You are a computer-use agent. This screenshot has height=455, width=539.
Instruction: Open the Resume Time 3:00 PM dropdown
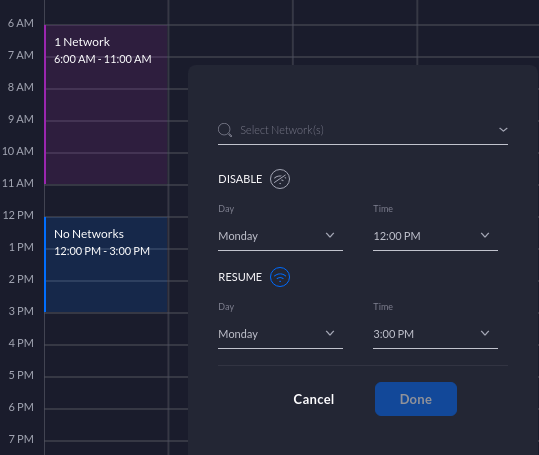click(x=435, y=334)
